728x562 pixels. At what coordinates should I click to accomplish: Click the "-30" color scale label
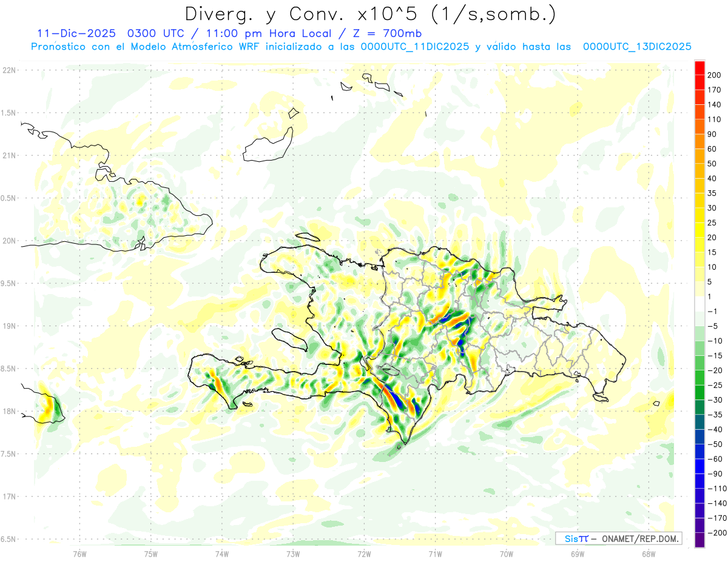tap(715, 400)
